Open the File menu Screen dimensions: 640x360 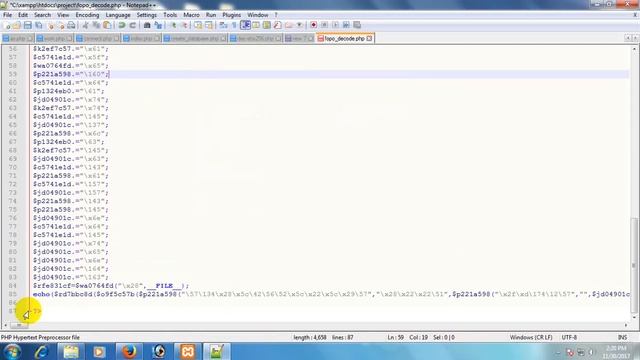(x=7, y=15)
